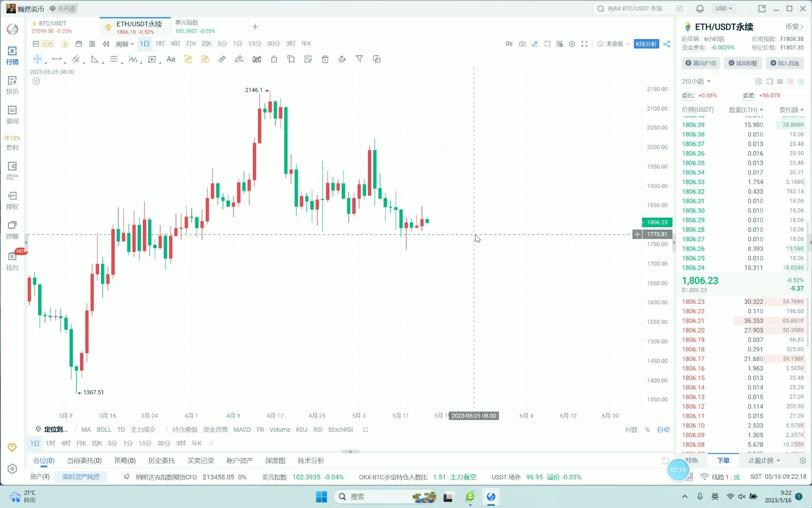
Task: Toggle the MACD indicator
Action: [242, 429]
